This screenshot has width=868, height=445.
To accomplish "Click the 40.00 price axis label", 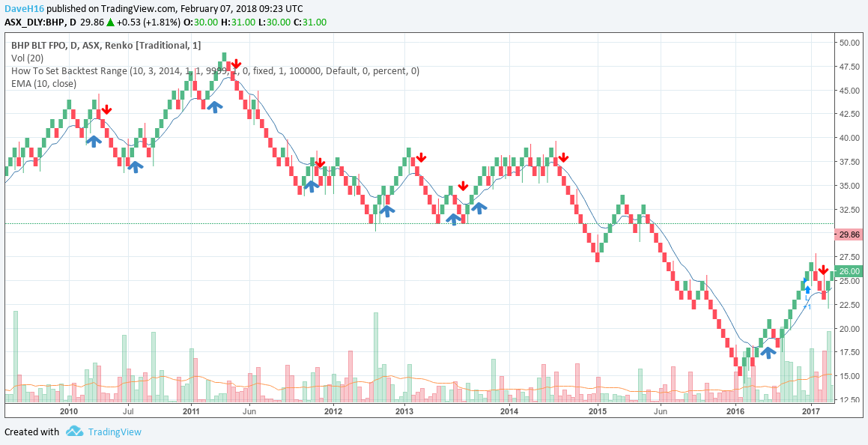I will pyautogui.click(x=850, y=138).
